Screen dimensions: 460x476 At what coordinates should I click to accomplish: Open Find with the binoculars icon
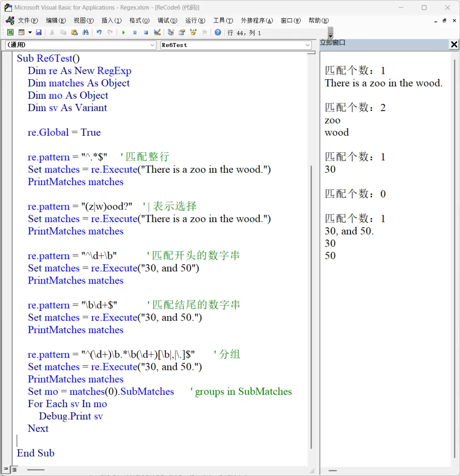point(86,32)
